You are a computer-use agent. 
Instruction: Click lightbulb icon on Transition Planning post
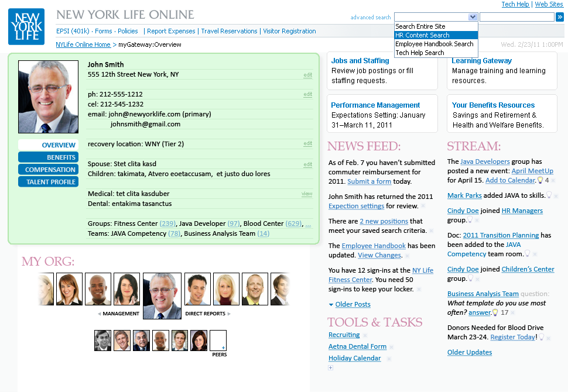pos(528,254)
